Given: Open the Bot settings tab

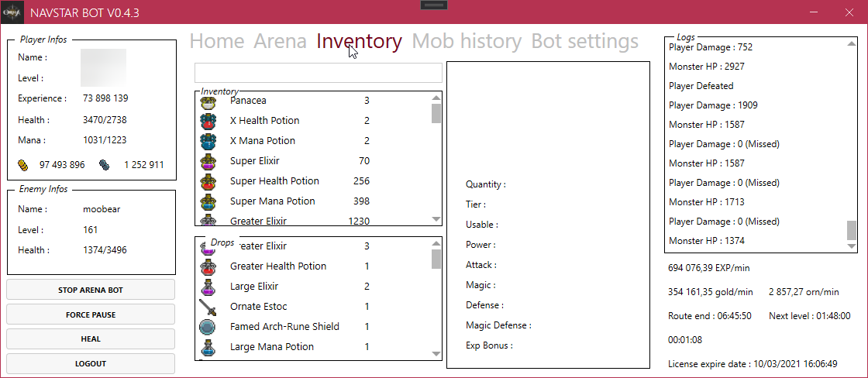Looking at the screenshot, I should pos(584,41).
